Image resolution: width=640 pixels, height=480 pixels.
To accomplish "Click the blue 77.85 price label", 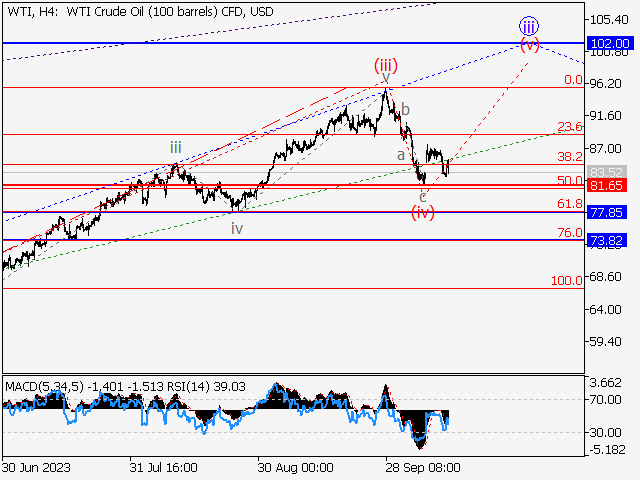I will point(606,213).
